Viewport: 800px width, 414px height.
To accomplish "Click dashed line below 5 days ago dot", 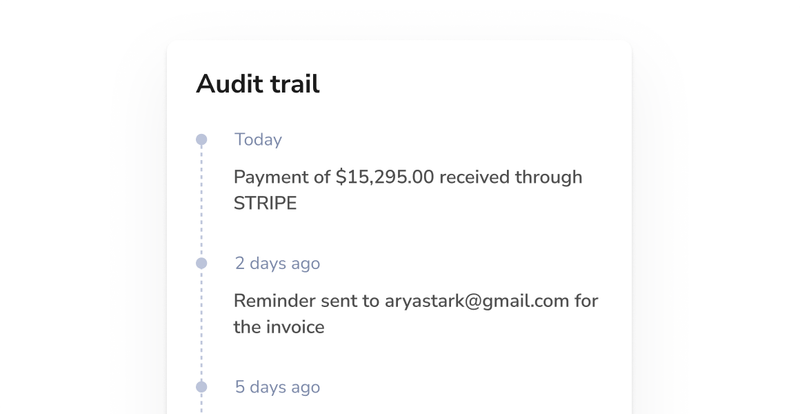I will (201, 403).
